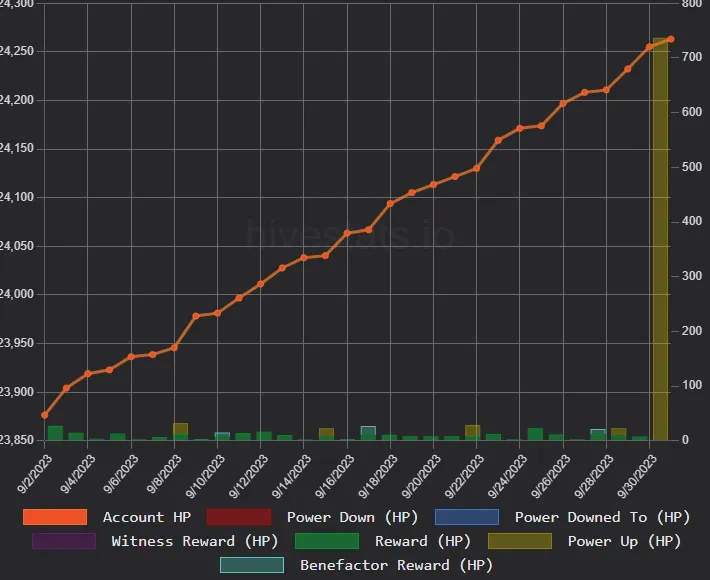Toggle the series via 'Benefactor Reward (HP)' legend text
The height and width of the screenshot is (580, 710).
(396, 565)
